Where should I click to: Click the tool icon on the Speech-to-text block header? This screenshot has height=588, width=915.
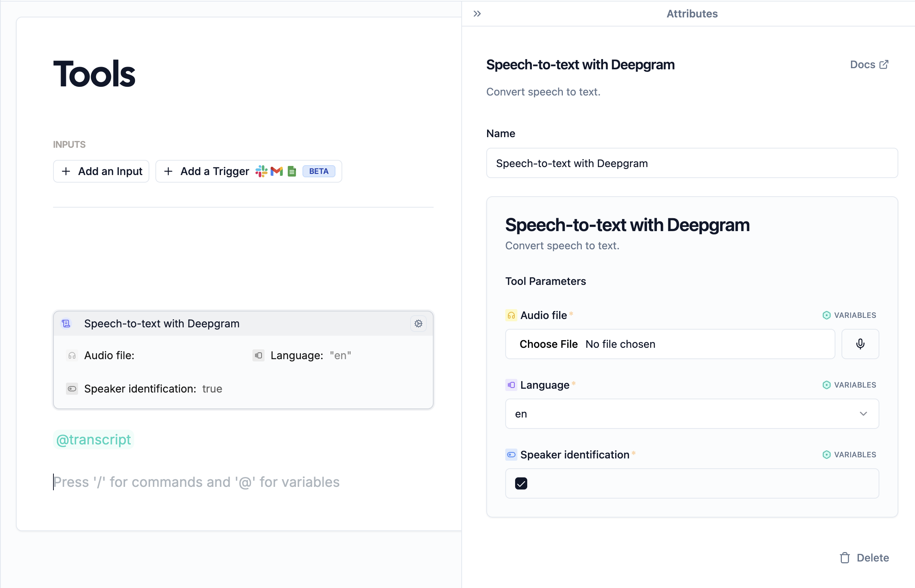[66, 324]
